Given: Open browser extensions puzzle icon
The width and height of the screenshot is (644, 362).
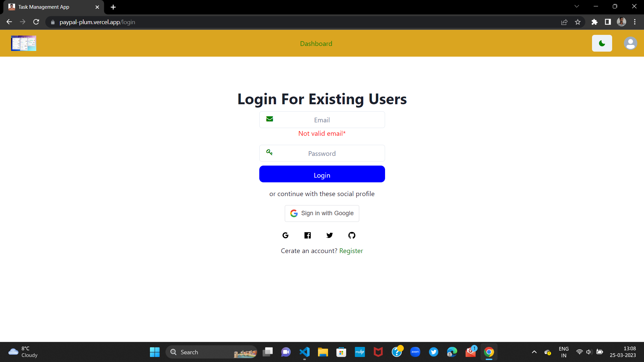Looking at the screenshot, I should coord(594,22).
